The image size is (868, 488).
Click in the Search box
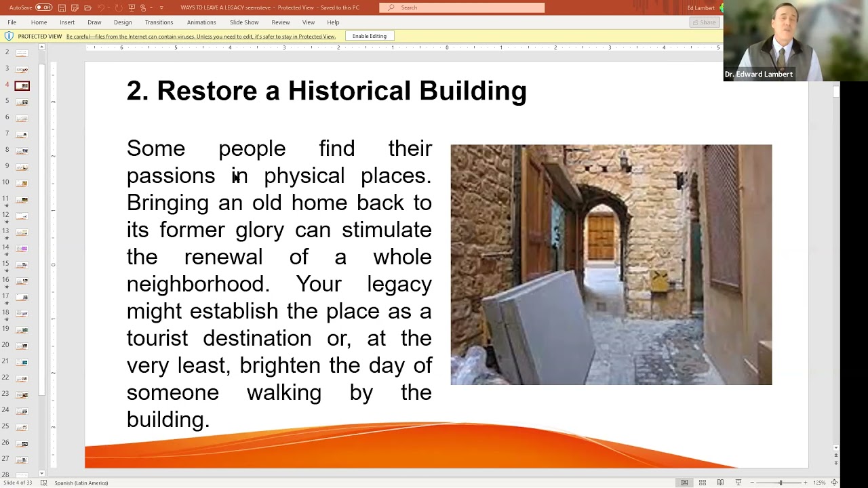click(x=461, y=7)
